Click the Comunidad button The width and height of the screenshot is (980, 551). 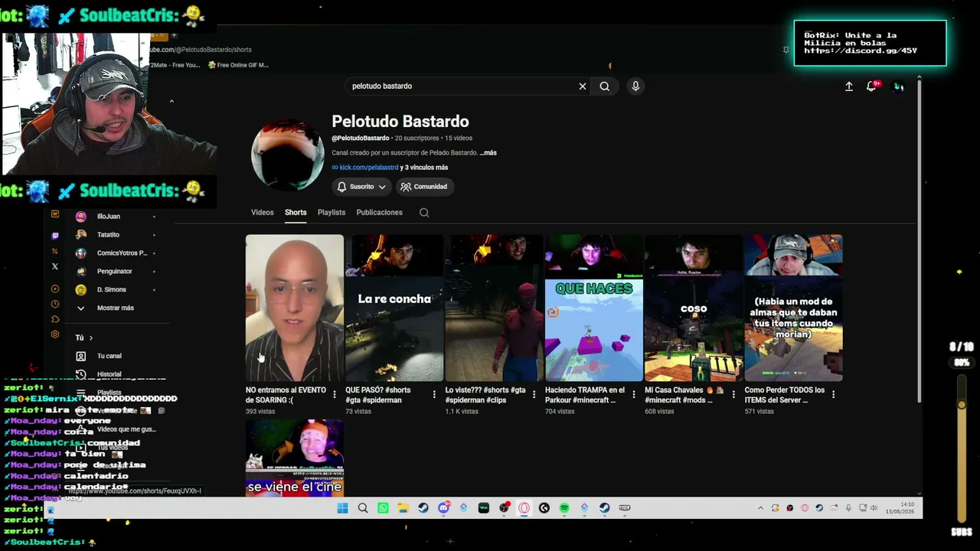point(423,187)
